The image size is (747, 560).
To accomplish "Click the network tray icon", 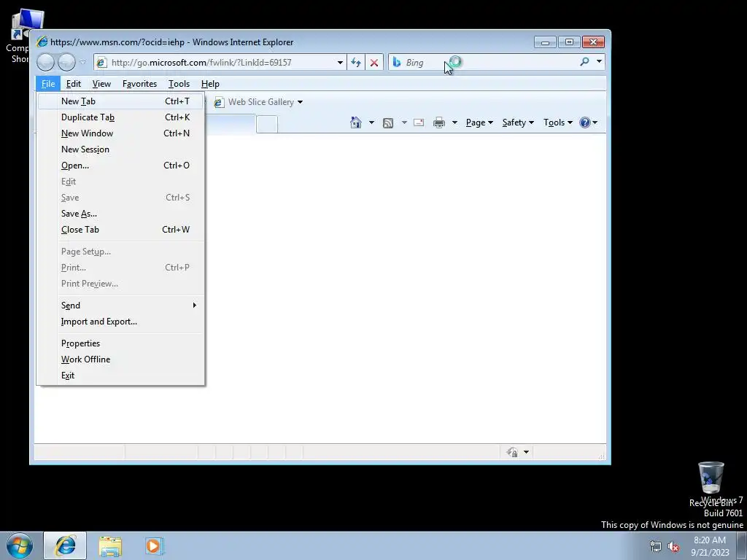I will click(656, 547).
